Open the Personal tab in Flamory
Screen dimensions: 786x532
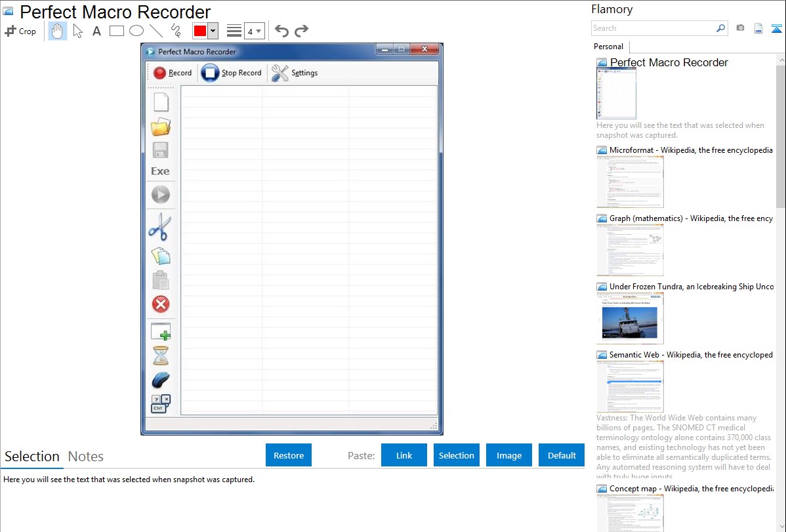click(x=609, y=47)
